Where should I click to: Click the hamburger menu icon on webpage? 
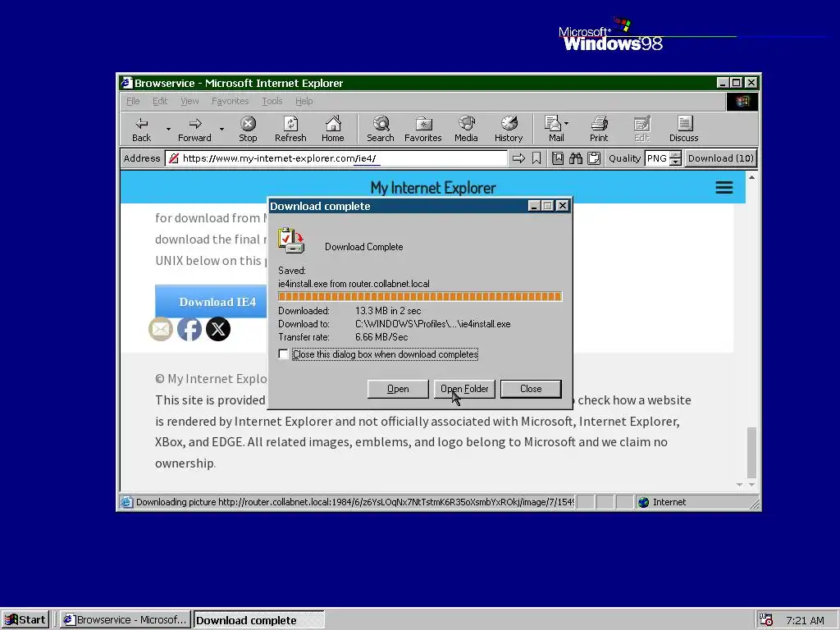724,188
